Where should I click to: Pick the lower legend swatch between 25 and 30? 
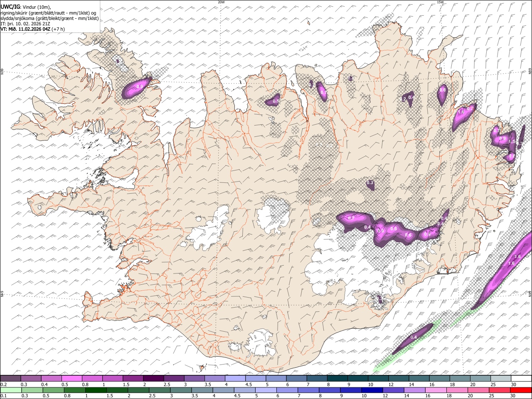click(x=499, y=390)
